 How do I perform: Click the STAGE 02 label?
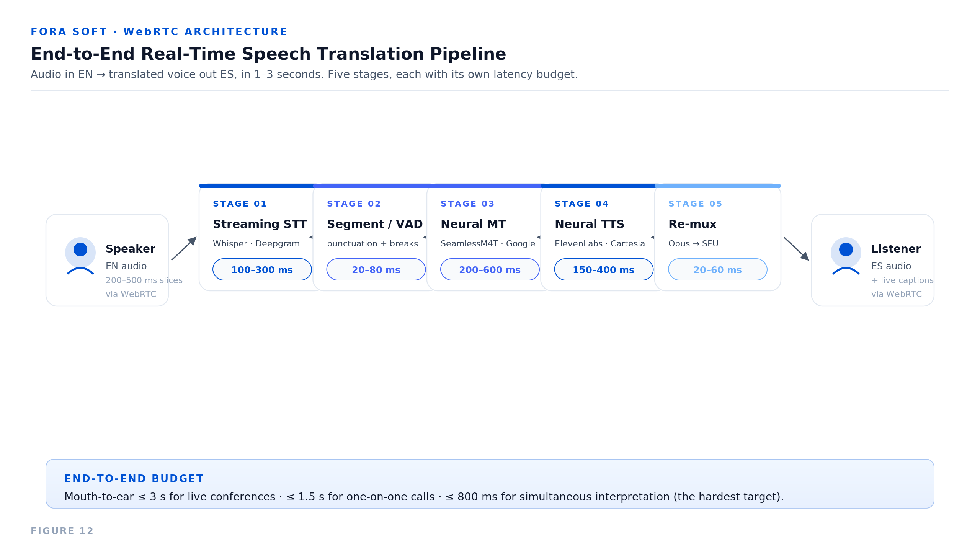click(354, 204)
